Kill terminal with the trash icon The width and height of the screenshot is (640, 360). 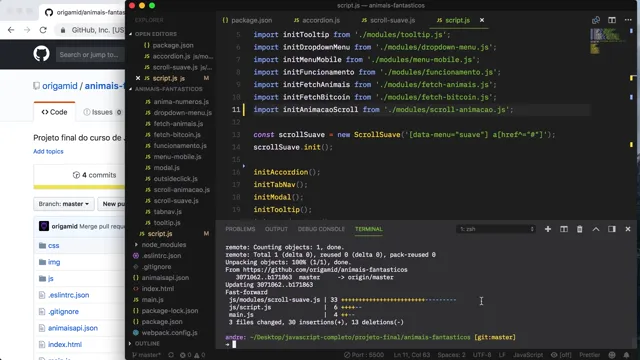tap(580, 229)
